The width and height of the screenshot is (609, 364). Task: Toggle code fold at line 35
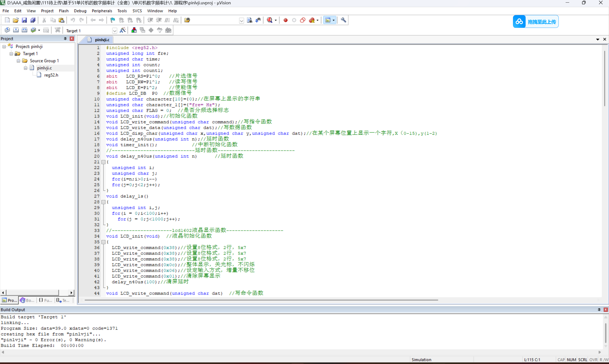103,242
